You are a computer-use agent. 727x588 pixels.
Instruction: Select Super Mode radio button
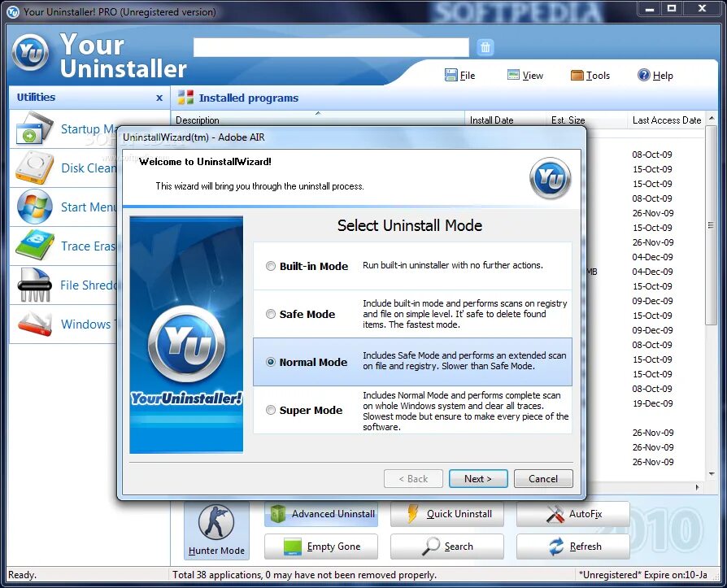(270, 410)
